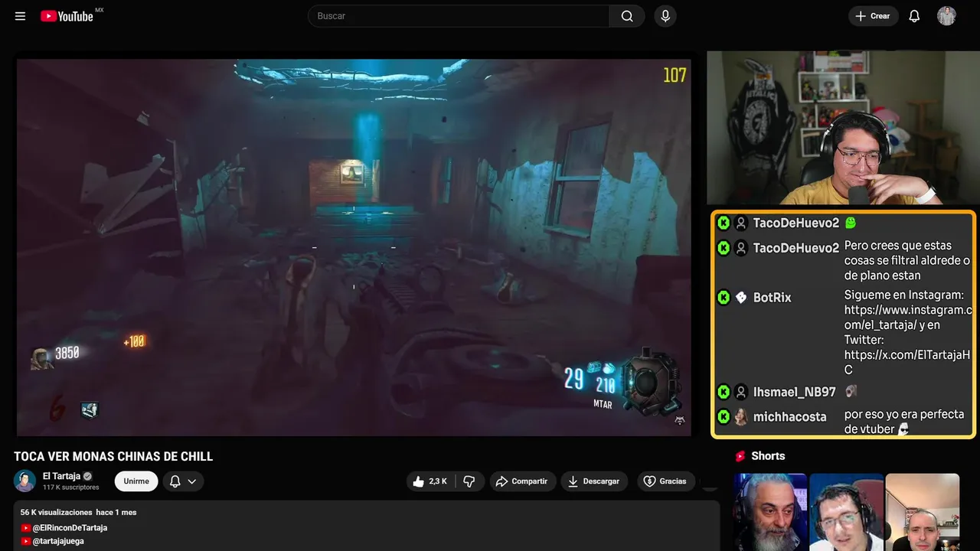Open the bearded man Shorts thumbnail
The height and width of the screenshot is (551, 980).
(x=770, y=512)
